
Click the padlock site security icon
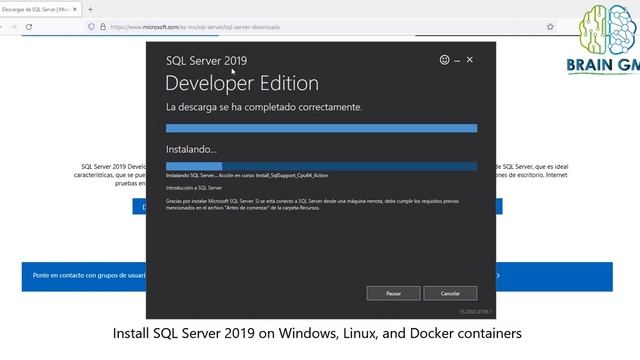pyautogui.click(x=103, y=27)
